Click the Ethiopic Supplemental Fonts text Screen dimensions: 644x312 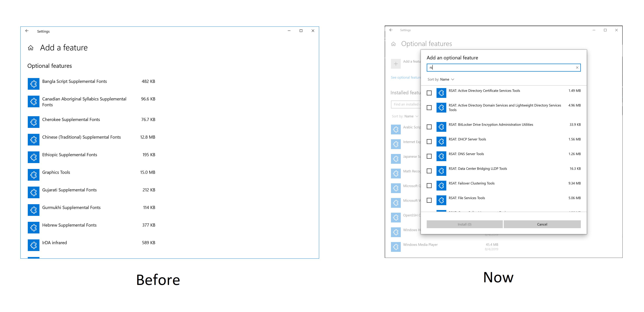pyautogui.click(x=70, y=155)
